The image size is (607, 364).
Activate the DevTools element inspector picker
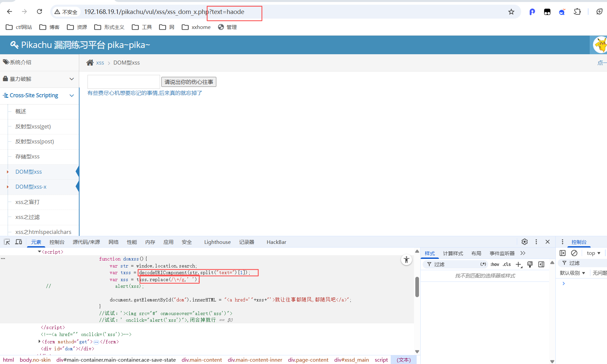click(x=7, y=242)
